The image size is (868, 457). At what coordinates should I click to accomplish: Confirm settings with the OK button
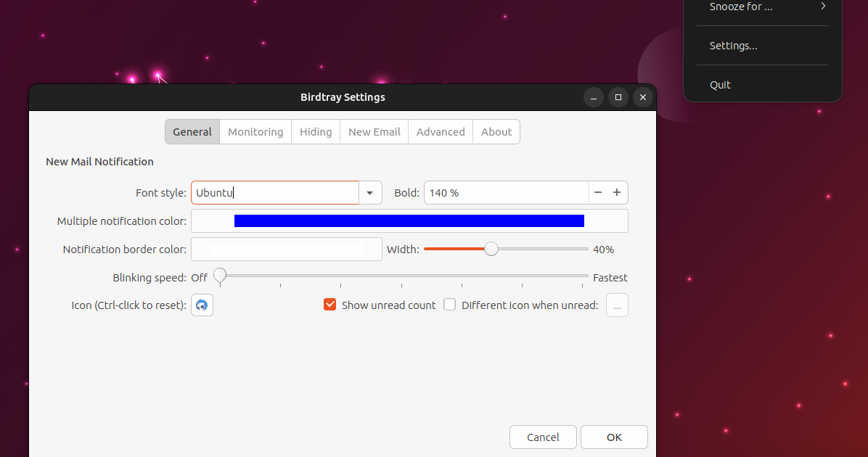[613, 437]
